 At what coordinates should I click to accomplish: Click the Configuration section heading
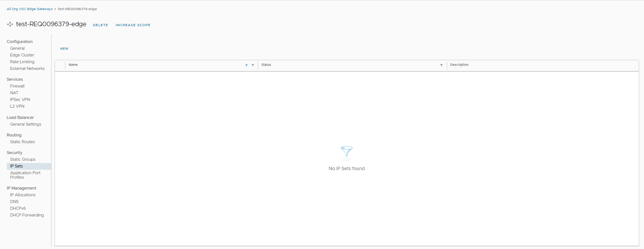pyautogui.click(x=19, y=41)
